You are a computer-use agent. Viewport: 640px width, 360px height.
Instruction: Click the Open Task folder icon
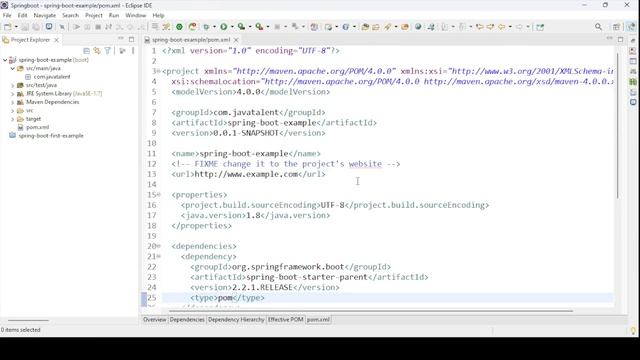[x=376, y=27]
